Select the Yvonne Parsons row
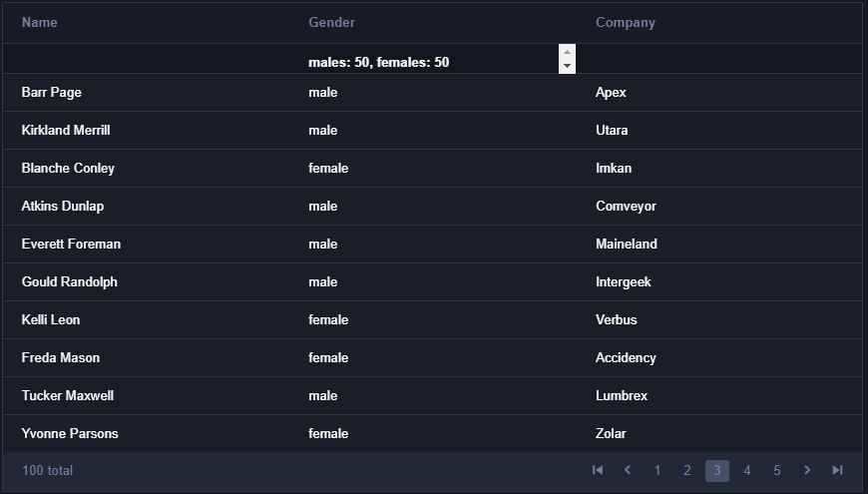This screenshot has width=868, height=494. (432, 434)
